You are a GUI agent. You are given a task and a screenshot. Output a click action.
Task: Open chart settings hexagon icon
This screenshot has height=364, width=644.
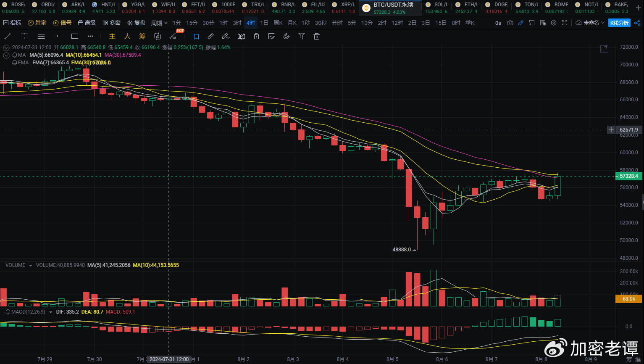(x=554, y=23)
